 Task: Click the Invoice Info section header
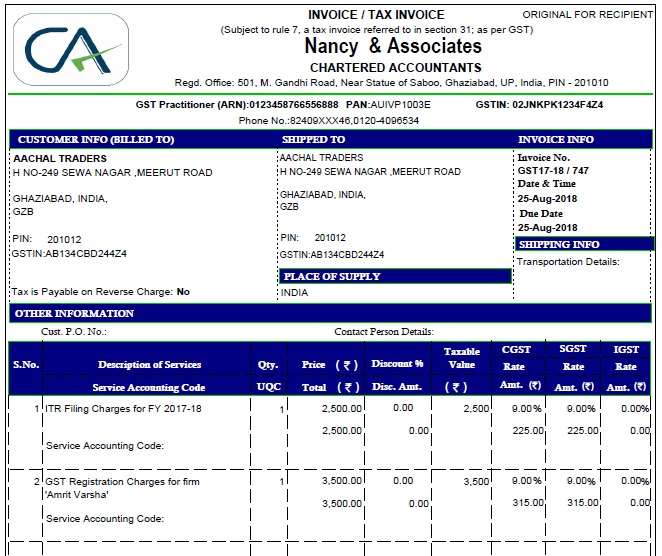tap(555, 139)
